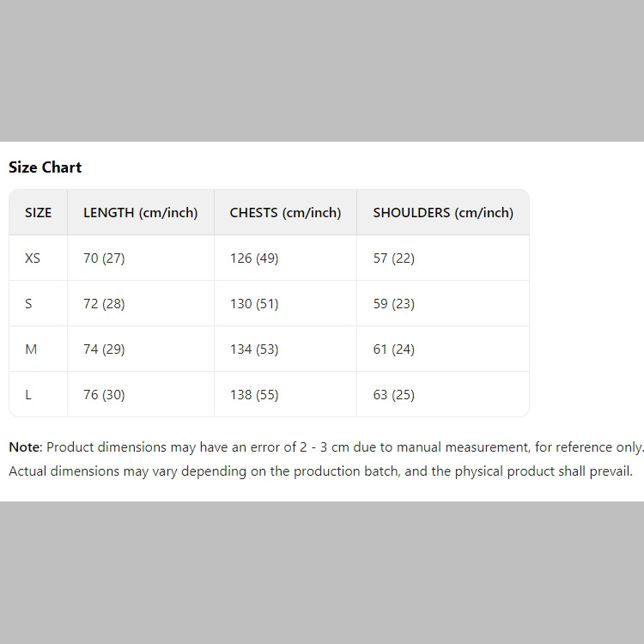Select the 63 (25) shoulders value
The width and height of the screenshot is (644, 644).
tap(393, 395)
